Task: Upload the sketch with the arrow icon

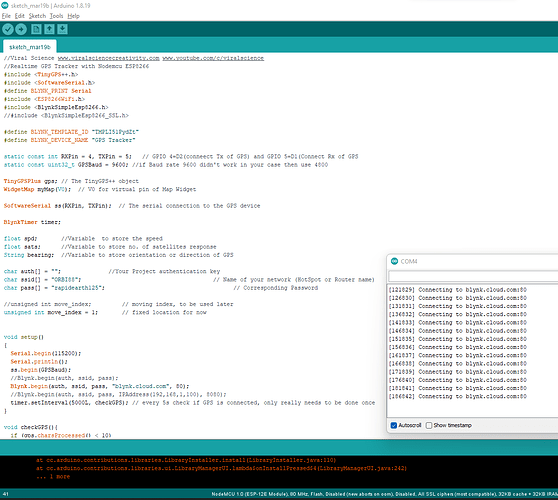Action: coord(21,29)
